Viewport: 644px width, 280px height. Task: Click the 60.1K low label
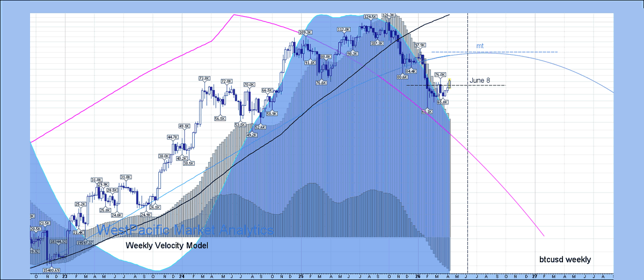pos(427,112)
